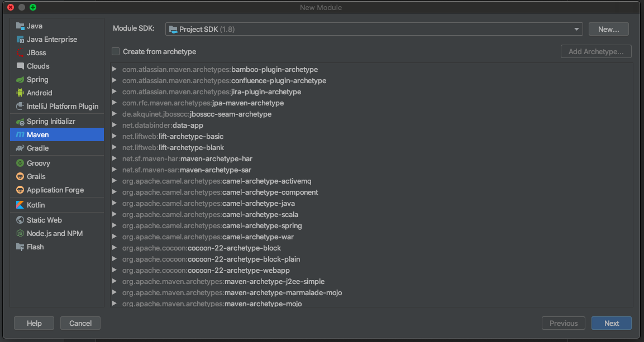
Task: Click the Next button
Action: (612, 323)
